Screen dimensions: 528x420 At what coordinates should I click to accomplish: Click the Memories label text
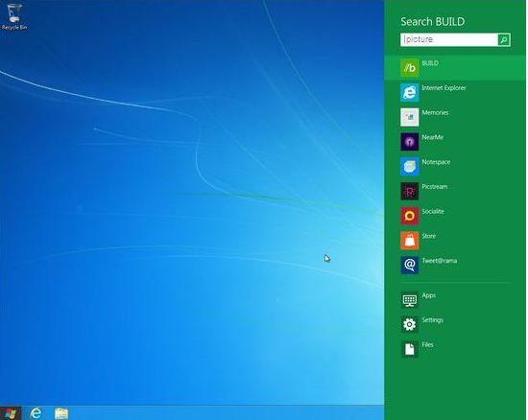pyautogui.click(x=435, y=112)
